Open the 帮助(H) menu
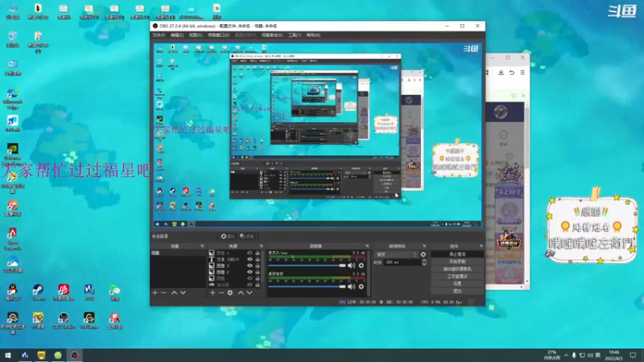Image resolution: width=644 pixels, height=362 pixels. pyautogui.click(x=313, y=35)
